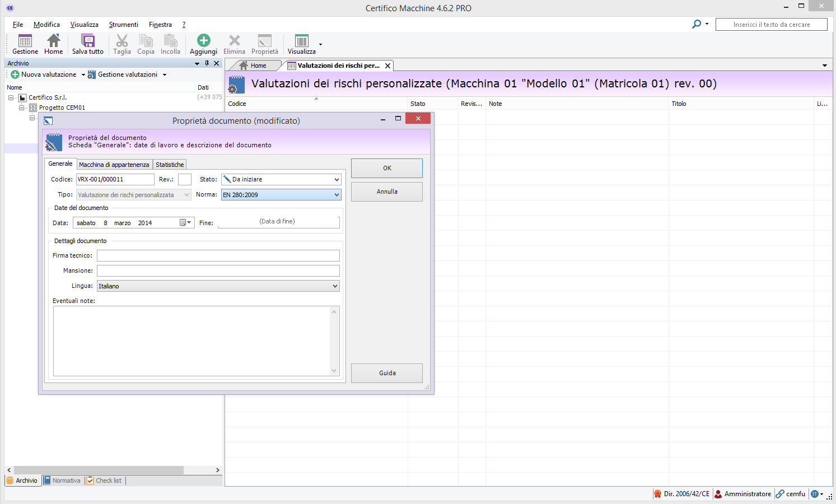Click Archivio horizontal scrollbar right arrow
Viewport: 836px width, 504px height.
tap(218, 470)
